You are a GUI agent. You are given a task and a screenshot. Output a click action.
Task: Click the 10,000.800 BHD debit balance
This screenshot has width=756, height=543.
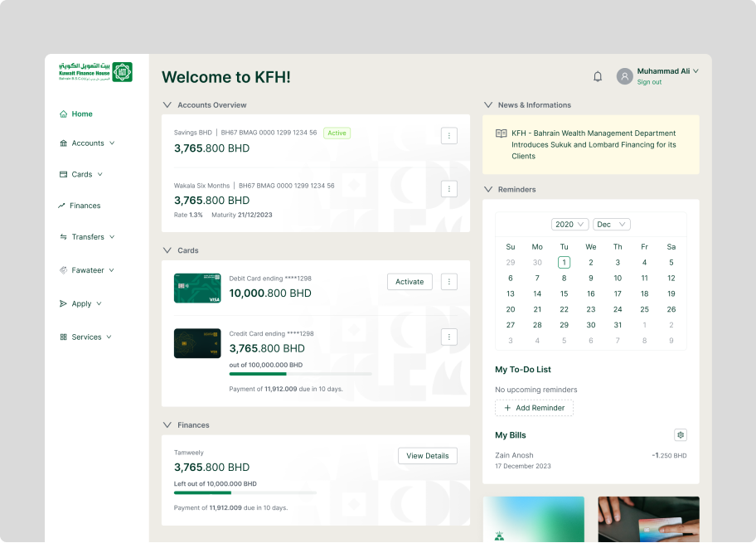[270, 293]
